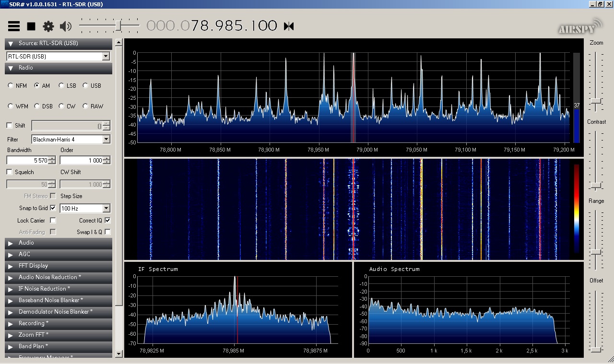Image resolution: width=614 pixels, height=364 pixels.
Task: Enable the Squelch checkbox
Action: (x=10, y=172)
